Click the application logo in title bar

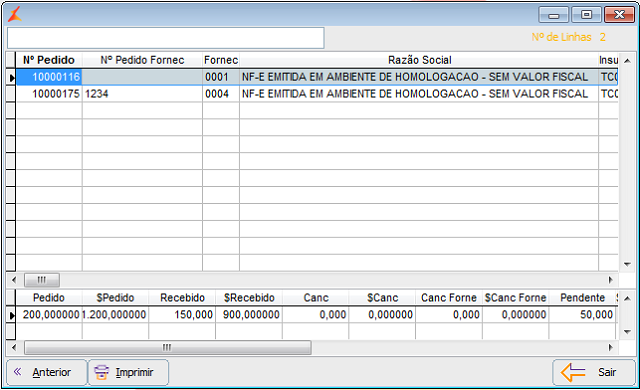(15, 14)
